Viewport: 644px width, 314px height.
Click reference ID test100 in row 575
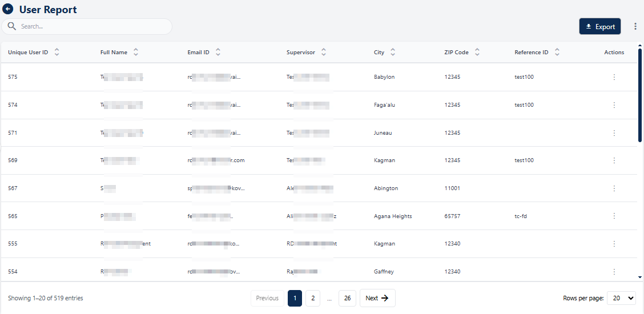pos(524,77)
